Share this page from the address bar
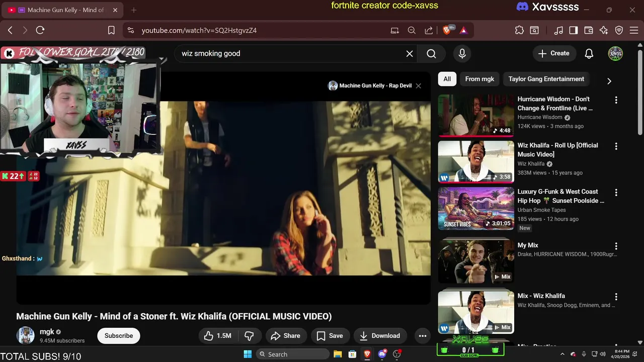This screenshot has width=644, height=362. coord(429,30)
